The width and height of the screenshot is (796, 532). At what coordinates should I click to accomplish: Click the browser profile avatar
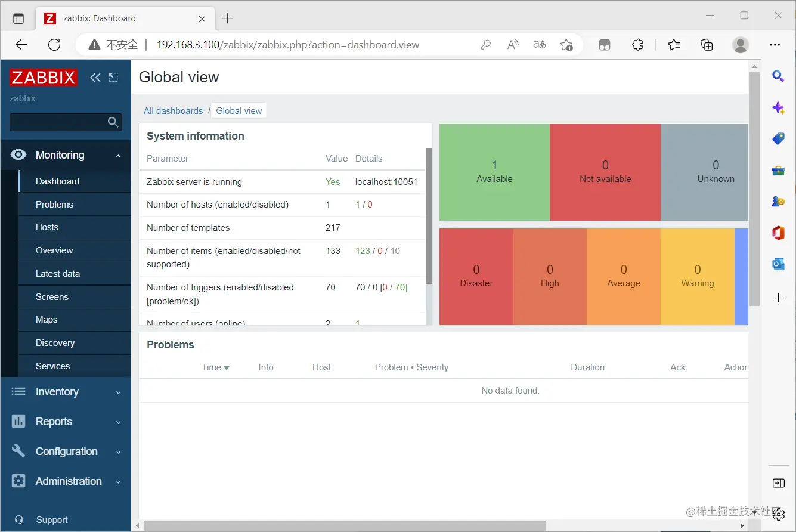click(741, 45)
